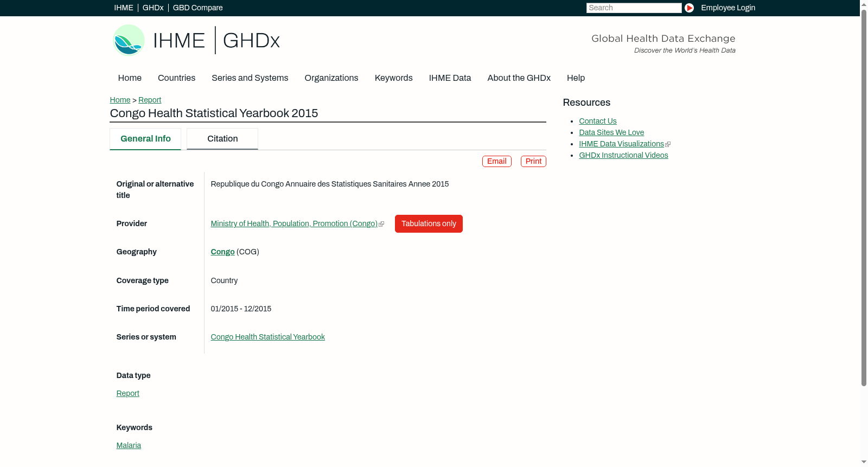Click the Home breadcrumb link
This screenshot has height=467, width=868.
coord(120,100)
